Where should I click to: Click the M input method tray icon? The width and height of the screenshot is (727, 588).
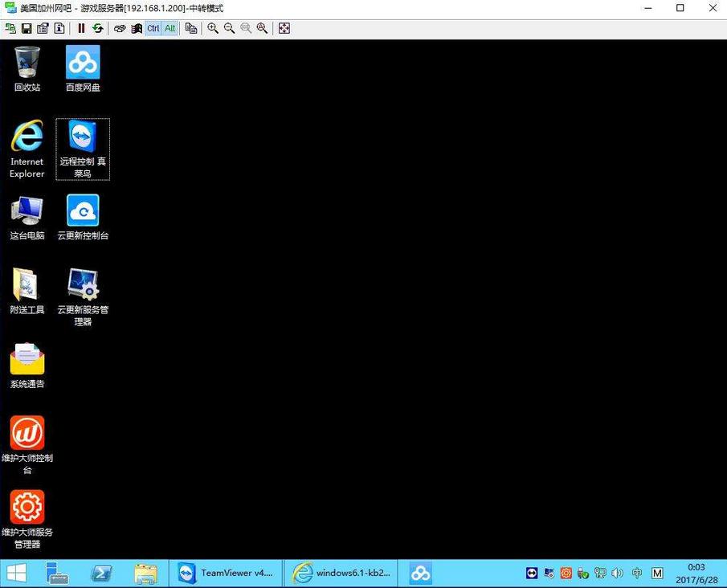click(657, 574)
